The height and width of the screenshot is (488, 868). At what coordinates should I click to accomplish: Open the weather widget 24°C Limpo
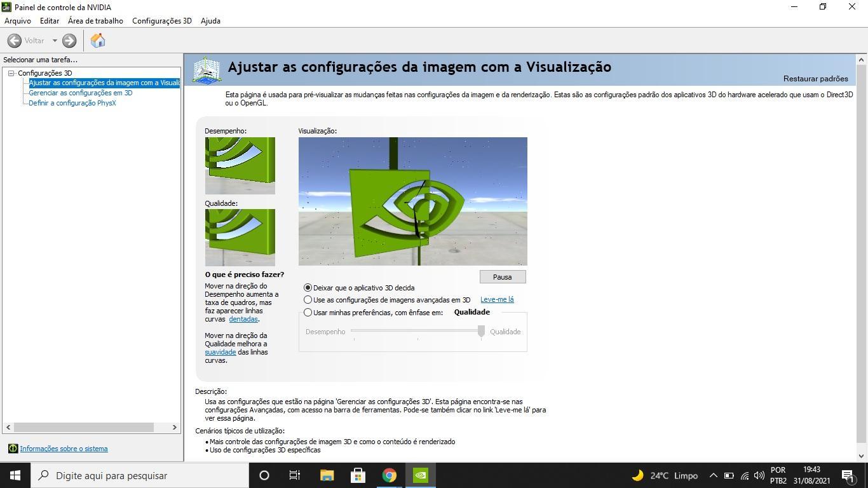coord(665,475)
